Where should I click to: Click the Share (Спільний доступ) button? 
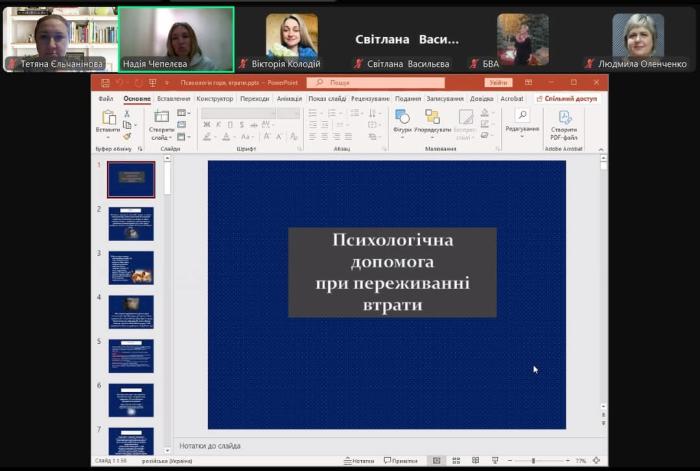click(566, 99)
